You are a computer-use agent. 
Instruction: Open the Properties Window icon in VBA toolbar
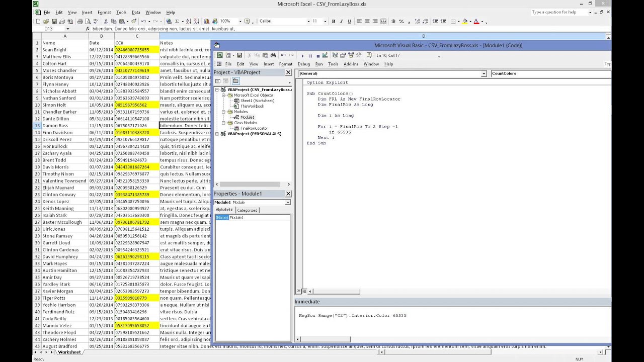pyautogui.click(x=343, y=55)
